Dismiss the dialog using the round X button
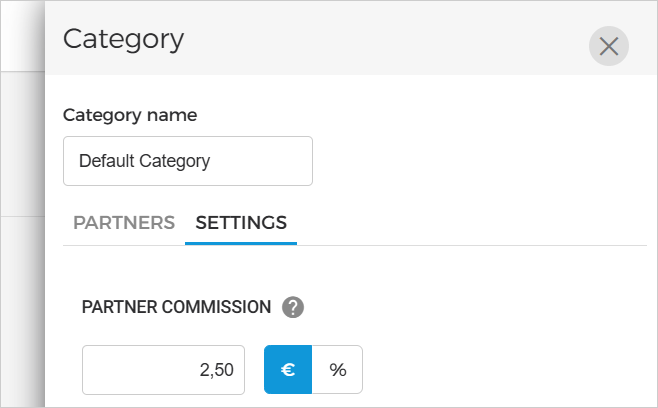This screenshot has width=658, height=408. (608, 46)
